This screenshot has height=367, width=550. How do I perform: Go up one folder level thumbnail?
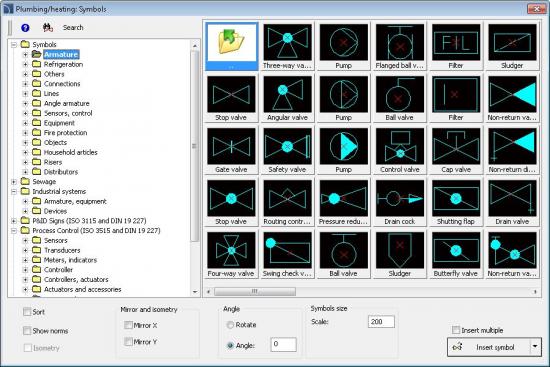pos(231,46)
